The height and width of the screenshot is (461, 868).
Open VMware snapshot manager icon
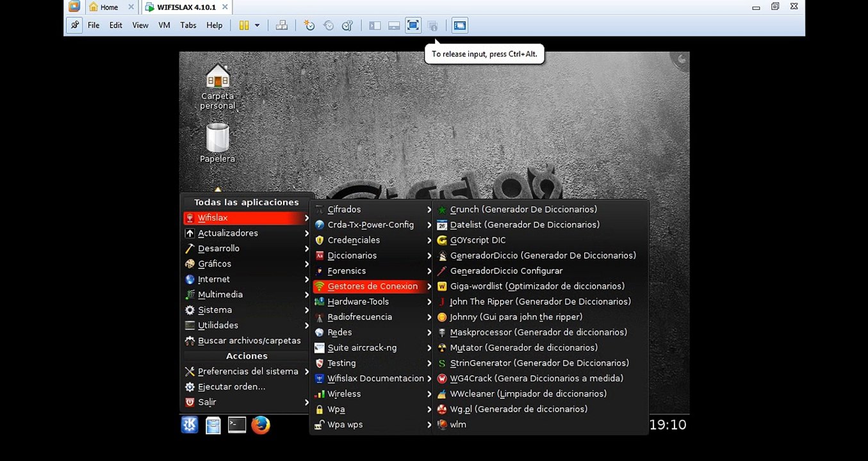pos(348,26)
